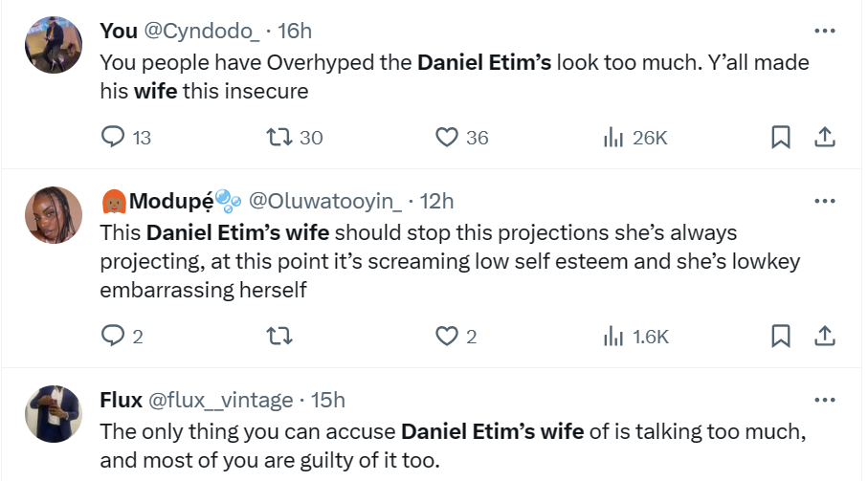View analytics showing 26K views
Screen dimensions: 868x481
click(613, 138)
